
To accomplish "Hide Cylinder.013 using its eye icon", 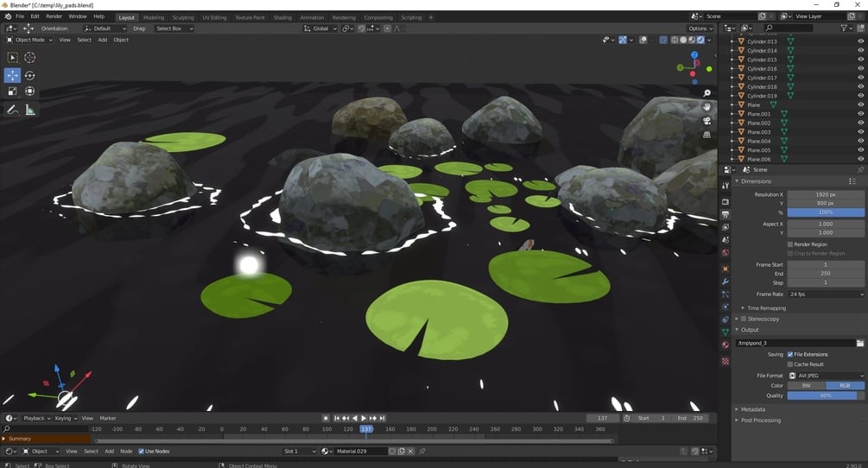I will (860, 41).
